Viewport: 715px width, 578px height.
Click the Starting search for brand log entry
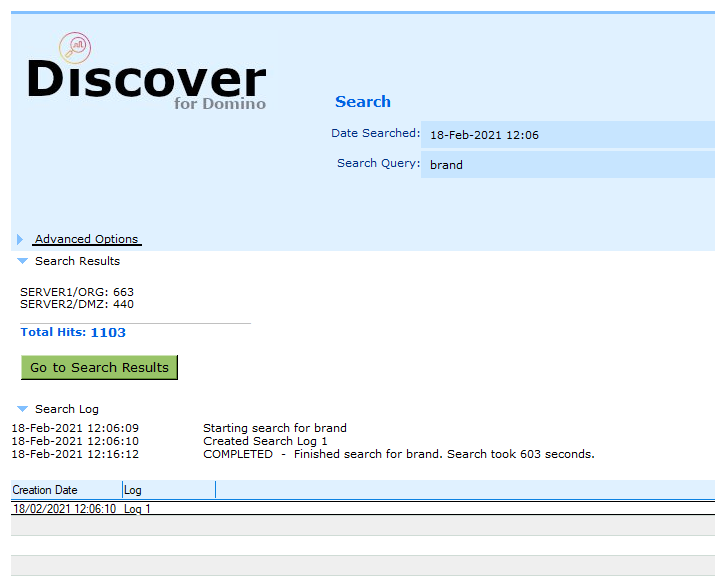(275, 428)
